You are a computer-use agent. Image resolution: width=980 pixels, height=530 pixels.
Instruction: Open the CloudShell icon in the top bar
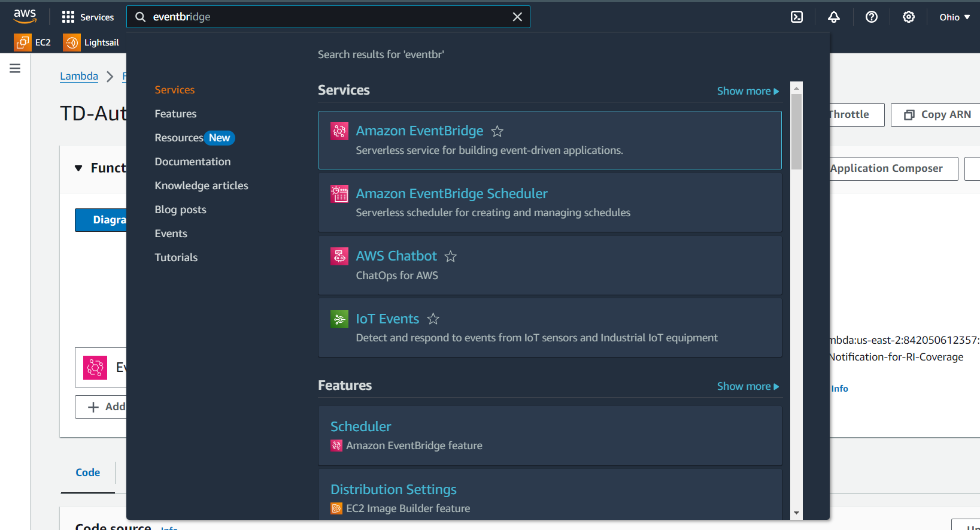point(797,17)
